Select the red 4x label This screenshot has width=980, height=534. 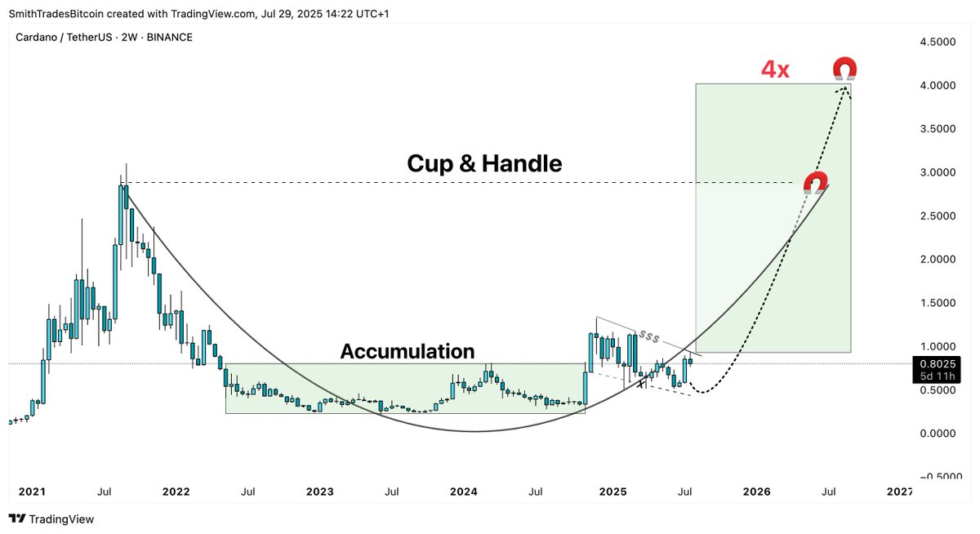pyautogui.click(x=775, y=70)
